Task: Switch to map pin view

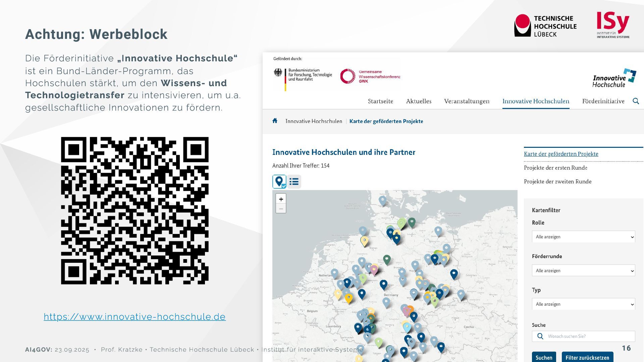Action: [279, 182]
